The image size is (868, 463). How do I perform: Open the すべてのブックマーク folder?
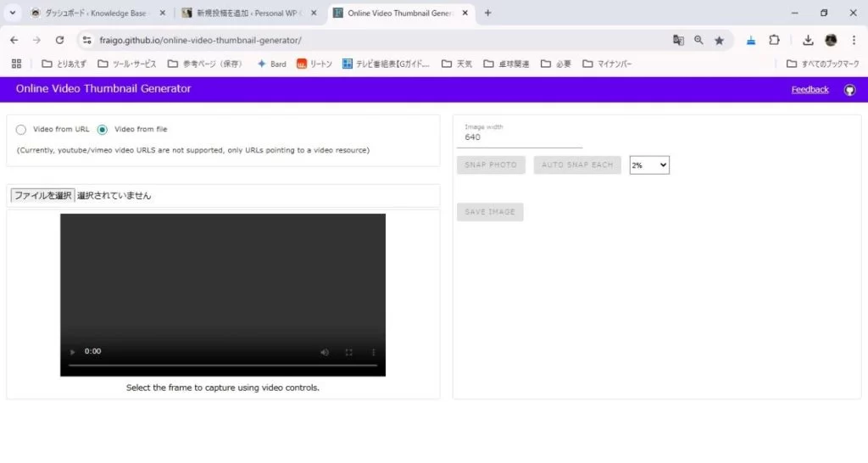click(x=822, y=64)
